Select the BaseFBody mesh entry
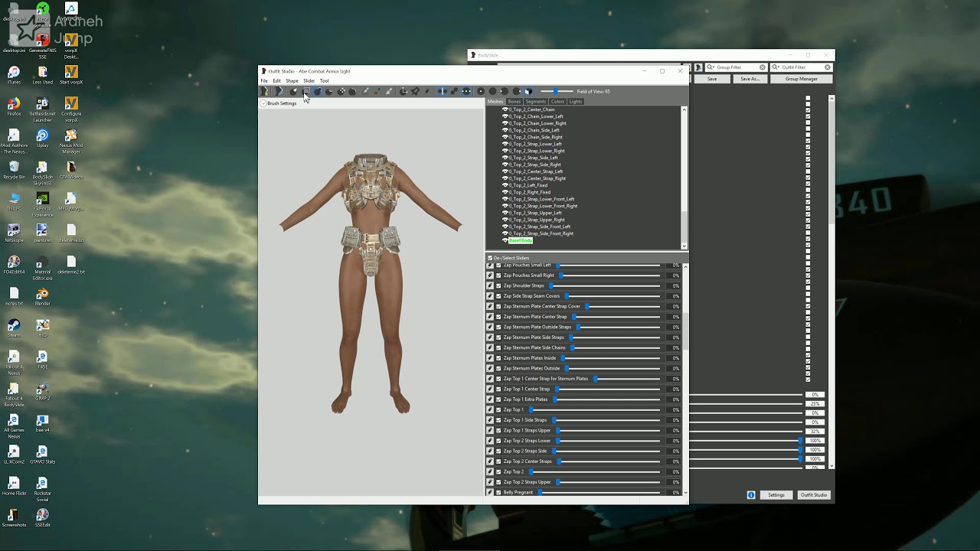 tap(521, 240)
